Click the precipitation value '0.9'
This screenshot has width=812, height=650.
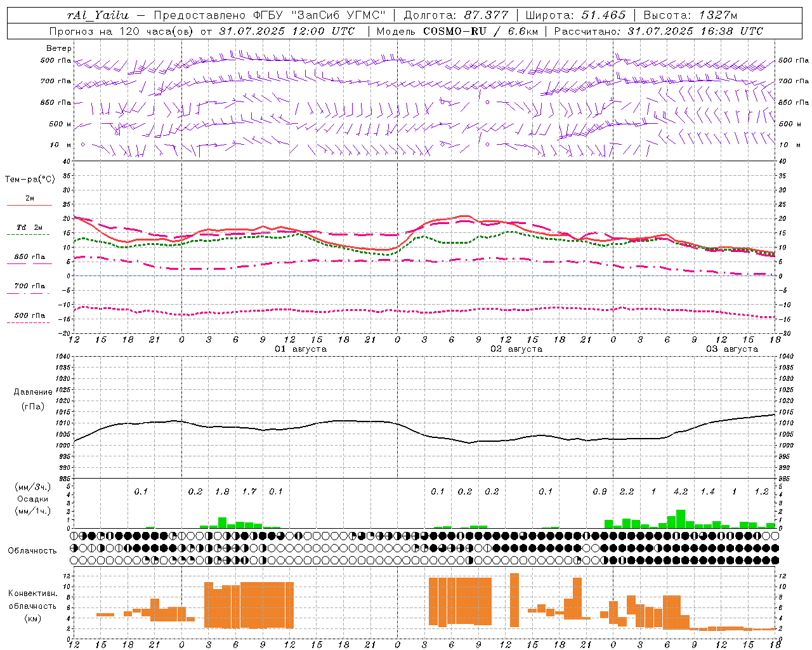pos(599,492)
